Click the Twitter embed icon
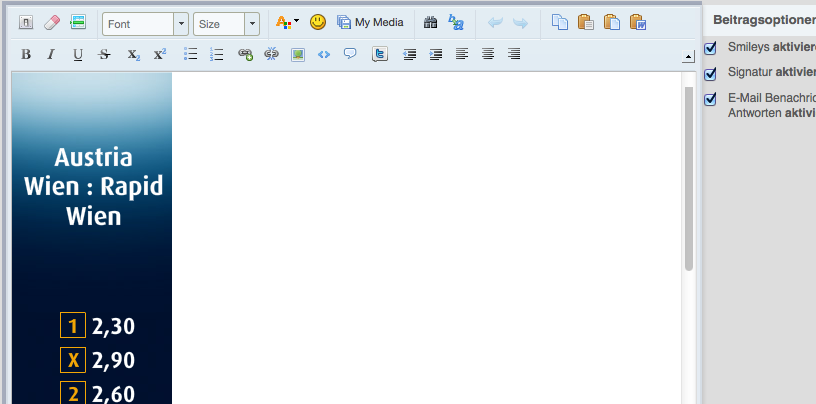Viewport: 816px width, 404px height. 380,54
